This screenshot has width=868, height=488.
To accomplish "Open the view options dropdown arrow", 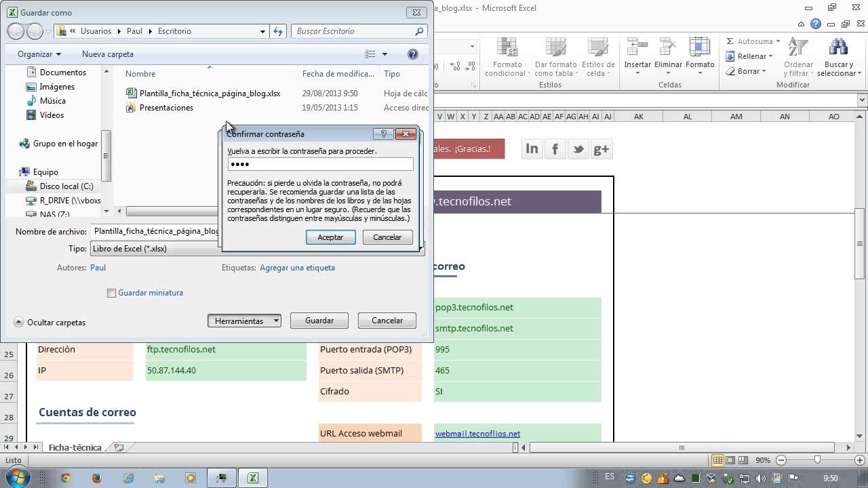I will coord(384,54).
